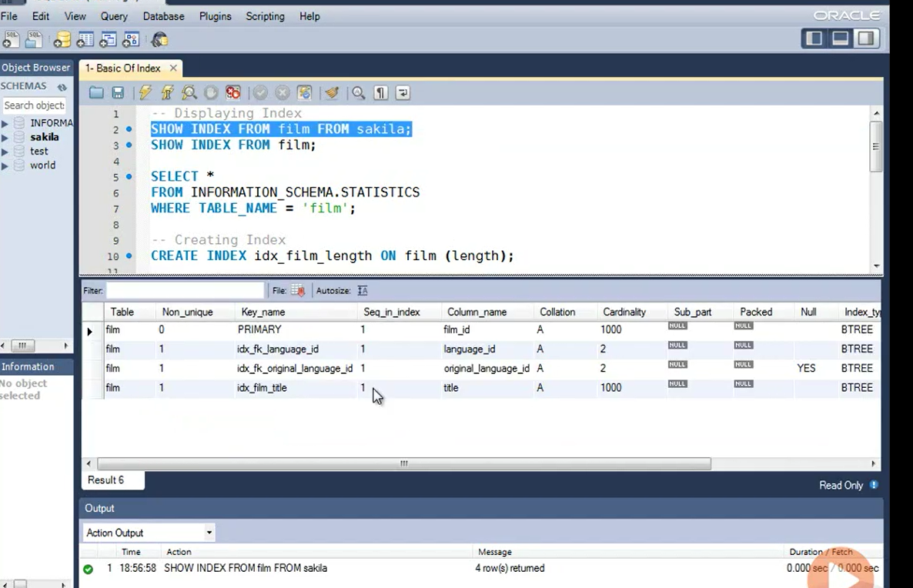
Task: Open the Database menu
Action: (163, 16)
